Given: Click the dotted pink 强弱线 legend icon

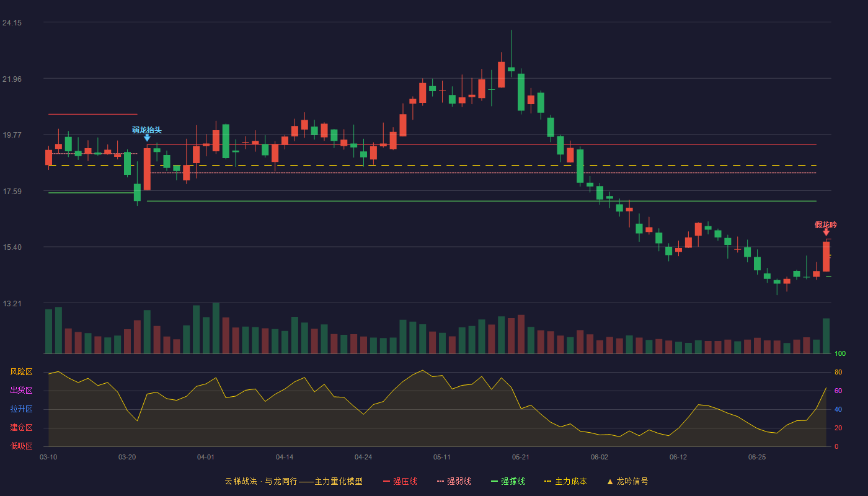Looking at the screenshot, I should point(440,481).
